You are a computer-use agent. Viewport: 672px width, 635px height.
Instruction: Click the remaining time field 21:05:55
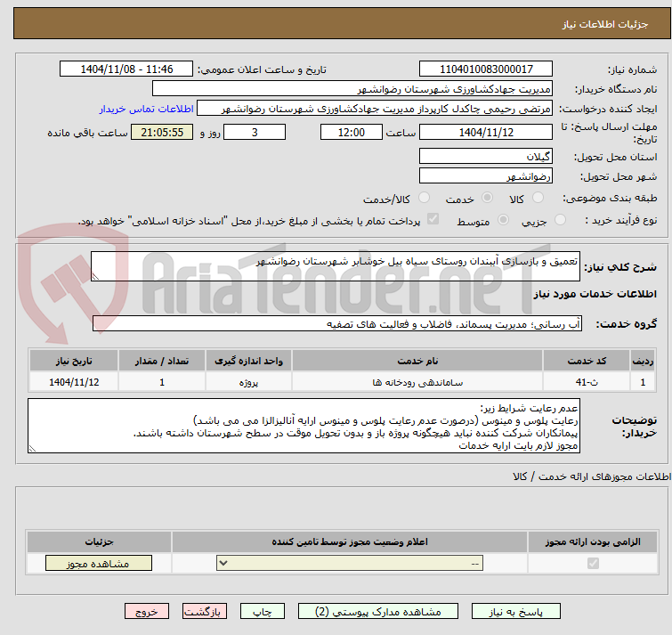[x=162, y=132]
